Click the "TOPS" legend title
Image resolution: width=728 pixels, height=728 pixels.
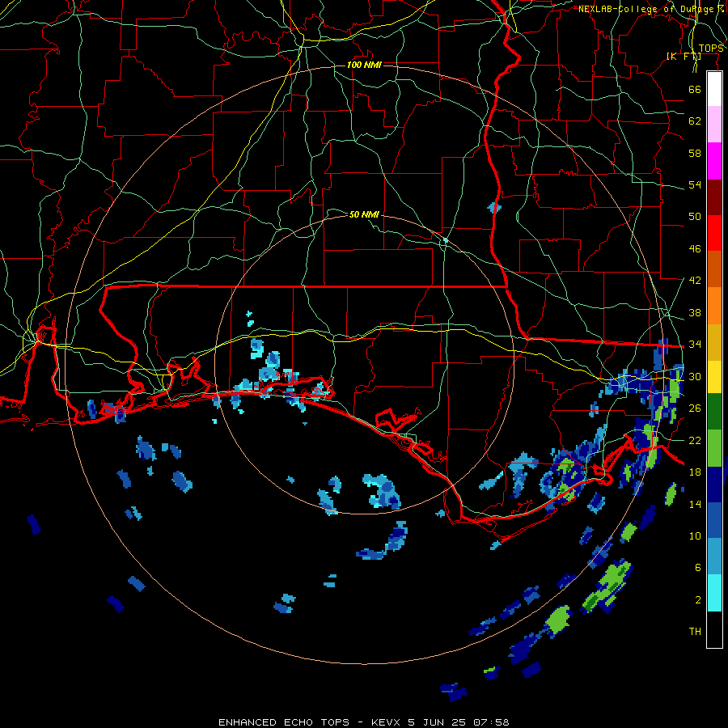pyautogui.click(x=711, y=49)
